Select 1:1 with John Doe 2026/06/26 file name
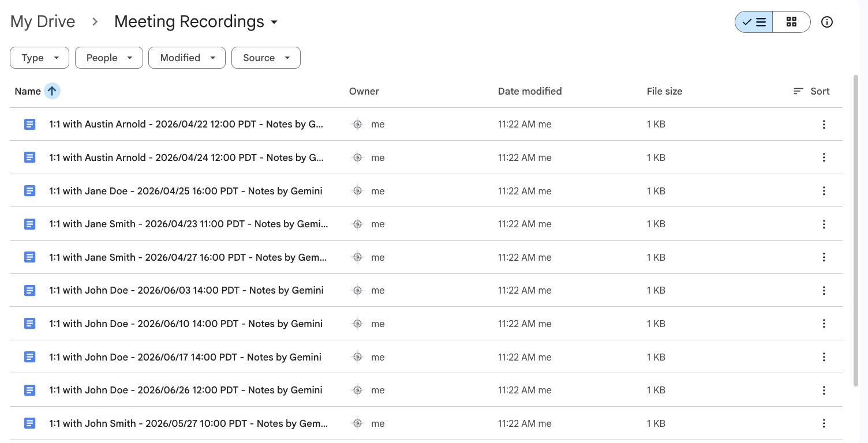 [x=186, y=390]
